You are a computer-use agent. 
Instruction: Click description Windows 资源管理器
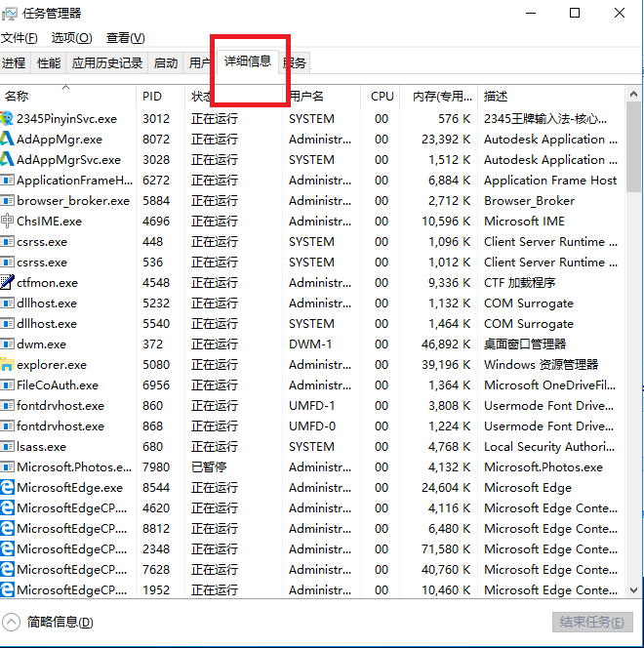pos(542,365)
